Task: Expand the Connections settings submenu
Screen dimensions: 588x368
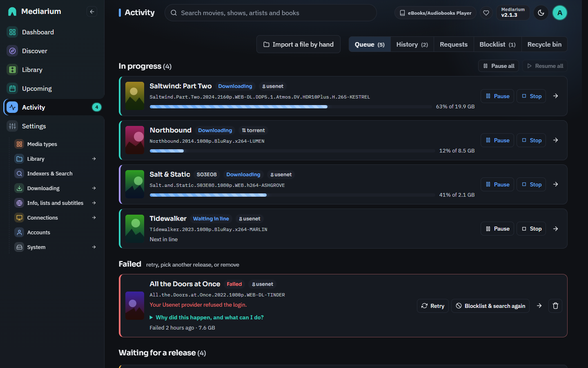Action: point(94,218)
